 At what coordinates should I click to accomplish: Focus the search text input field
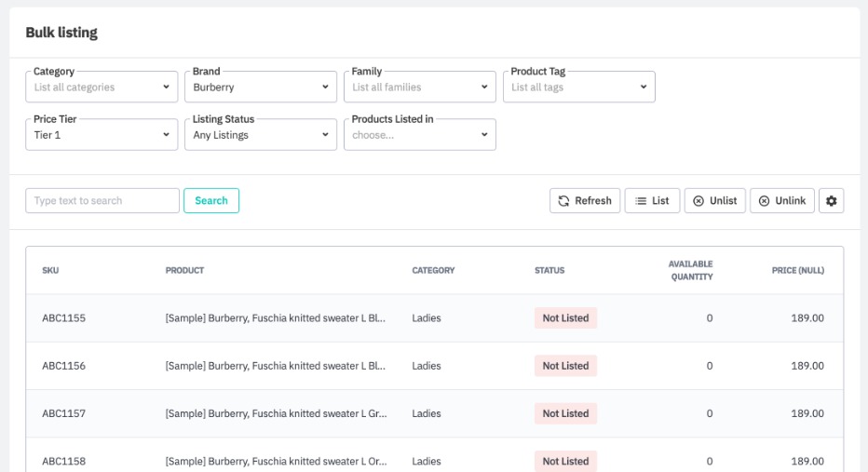click(102, 201)
